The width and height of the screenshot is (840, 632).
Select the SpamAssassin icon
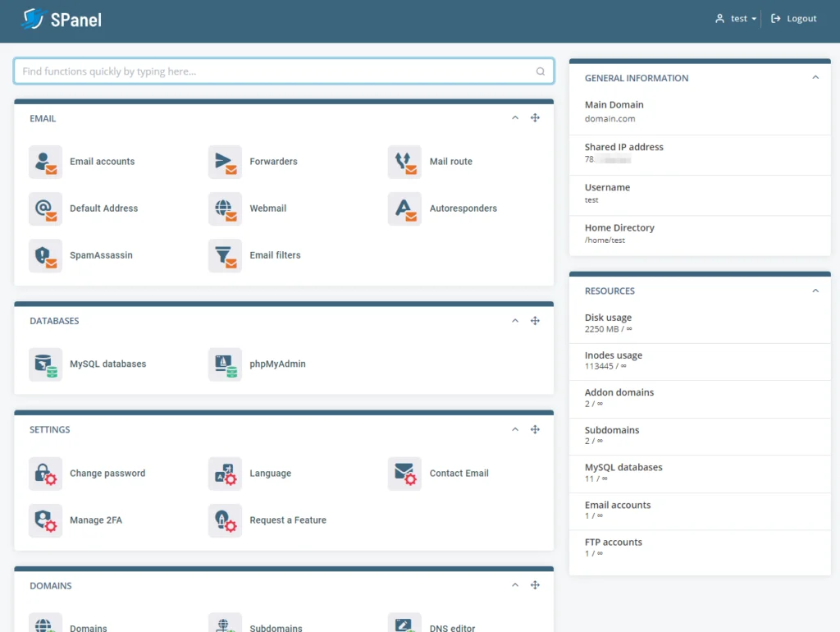tap(45, 255)
